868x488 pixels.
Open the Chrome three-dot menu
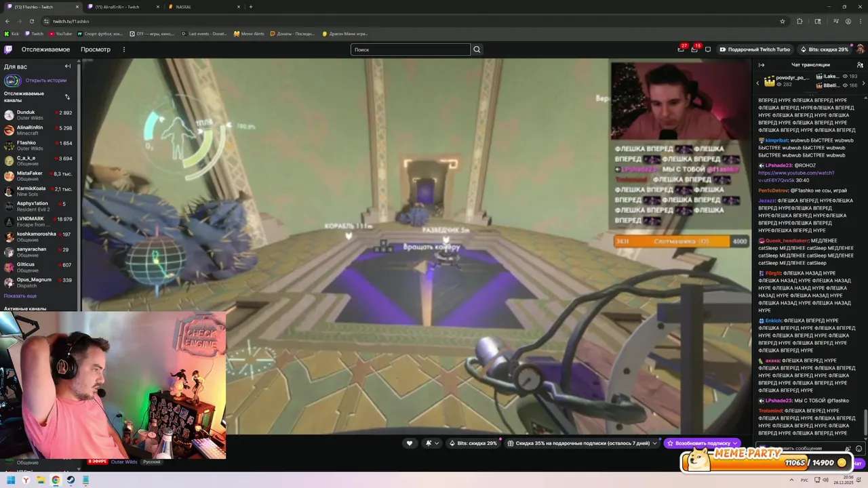point(861,21)
